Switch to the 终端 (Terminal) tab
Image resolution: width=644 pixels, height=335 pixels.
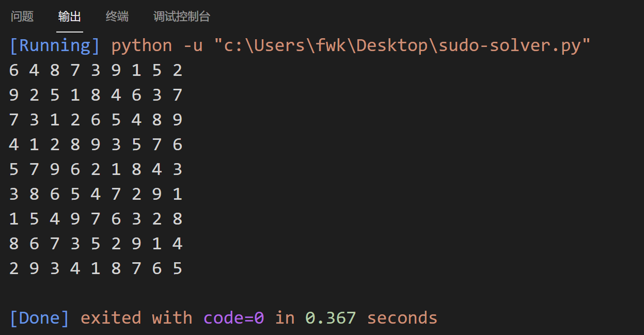click(116, 16)
